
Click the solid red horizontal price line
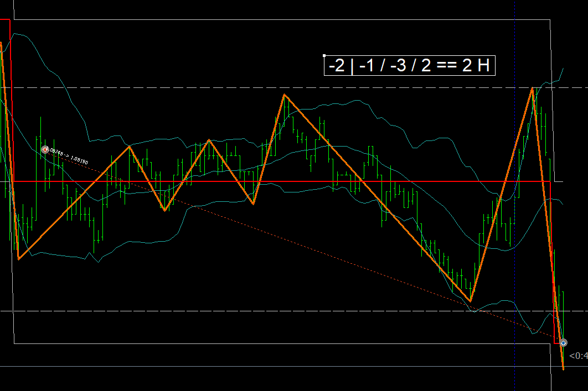(x=277, y=181)
